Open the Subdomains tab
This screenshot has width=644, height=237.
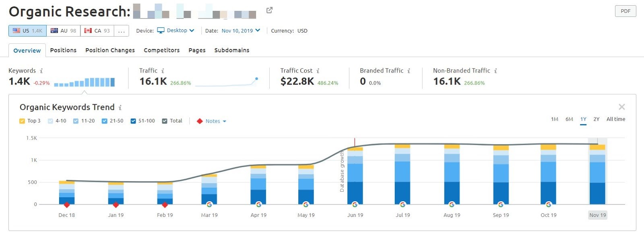232,50
